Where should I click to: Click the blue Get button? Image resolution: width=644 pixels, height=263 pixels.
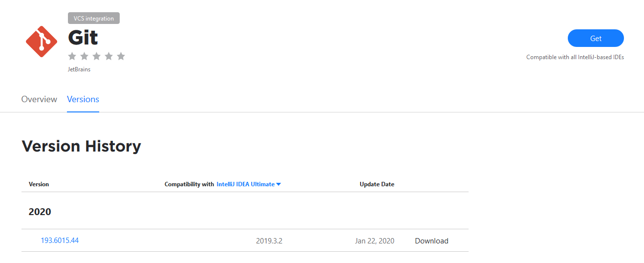tap(596, 38)
